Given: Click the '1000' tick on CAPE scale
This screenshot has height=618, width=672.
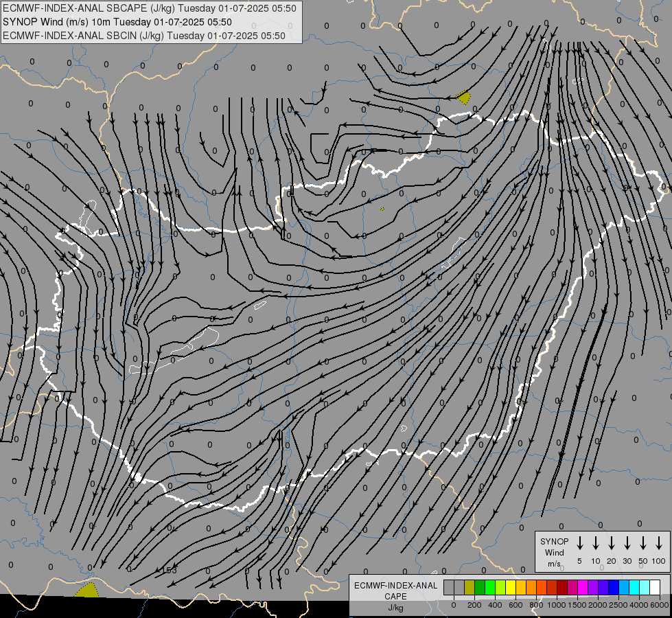Looking at the screenshot, I should point(557,605).
